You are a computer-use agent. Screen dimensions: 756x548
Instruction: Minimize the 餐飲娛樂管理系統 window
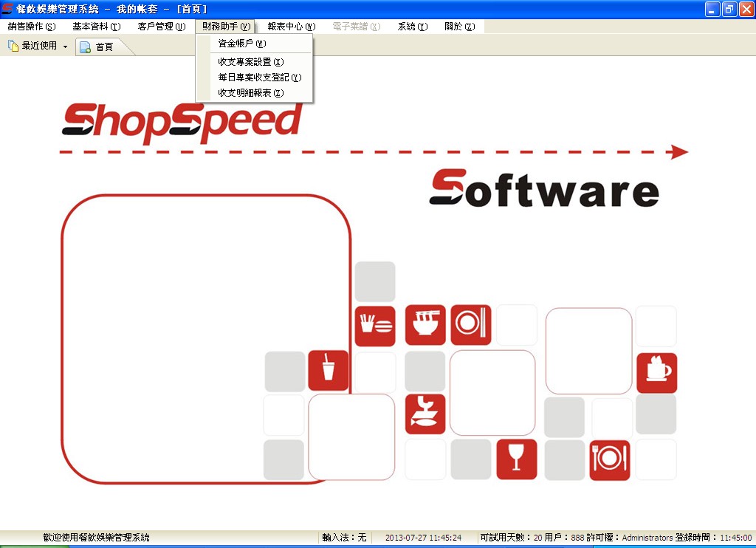[x=712, y=9]
